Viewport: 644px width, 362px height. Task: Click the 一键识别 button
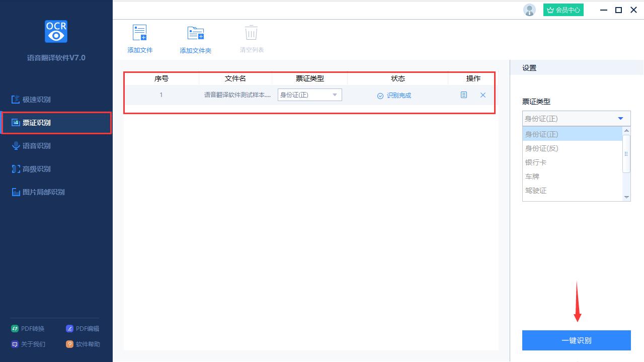577,340
